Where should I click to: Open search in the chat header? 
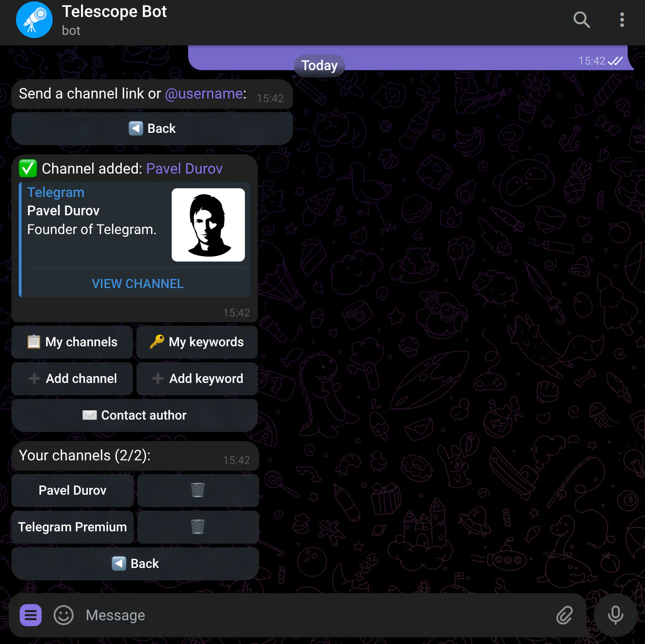click(x=581, y=20)
